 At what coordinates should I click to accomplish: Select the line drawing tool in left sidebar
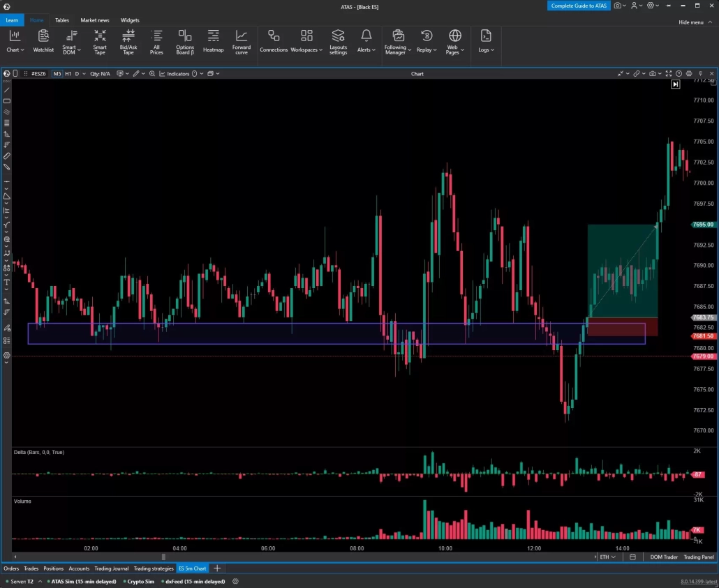coord(6,90)
